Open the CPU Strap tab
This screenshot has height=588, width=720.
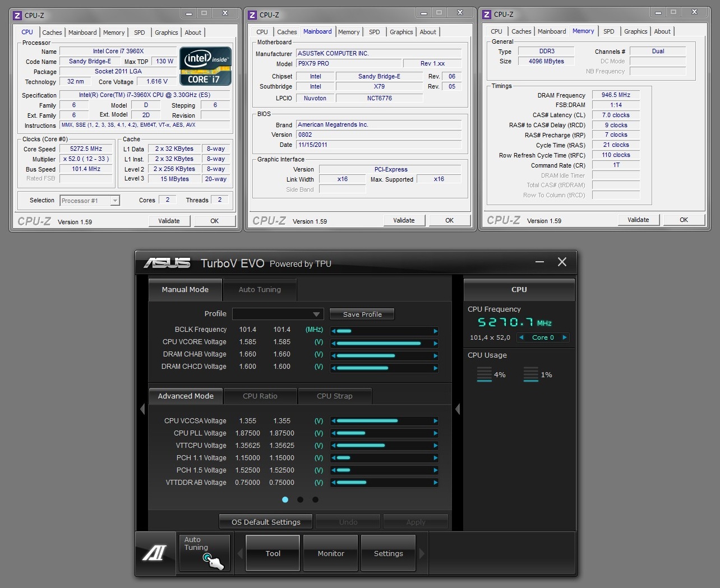coord(335,396)
